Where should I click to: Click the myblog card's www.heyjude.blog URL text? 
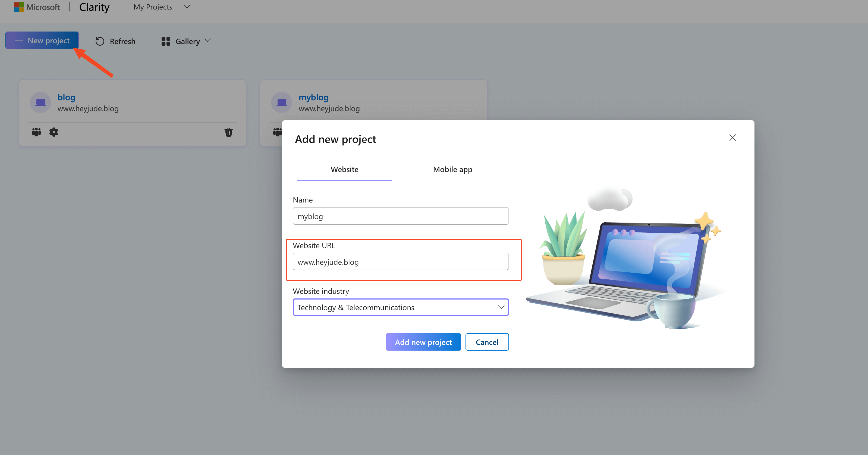tap(329, 109)
